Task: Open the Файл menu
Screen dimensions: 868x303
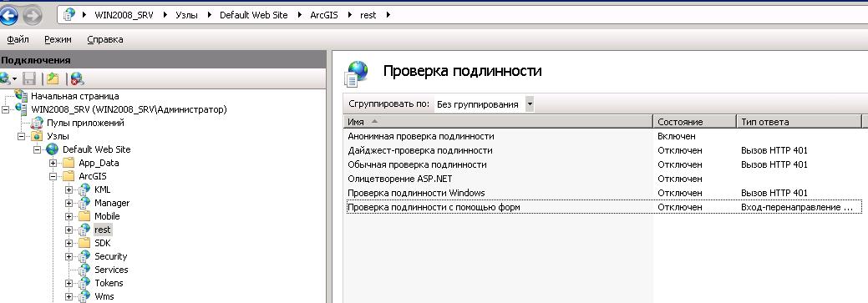Action: click(18, 39)
